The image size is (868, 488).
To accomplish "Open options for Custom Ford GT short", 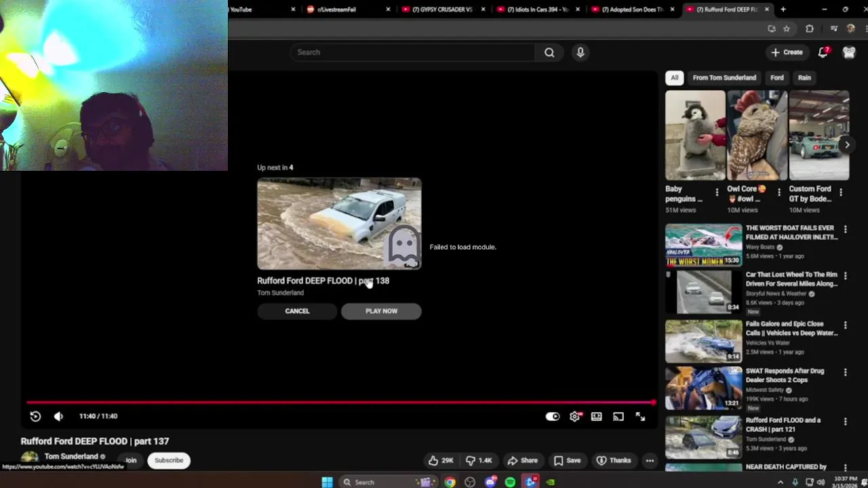I will [x=841, y=192].
